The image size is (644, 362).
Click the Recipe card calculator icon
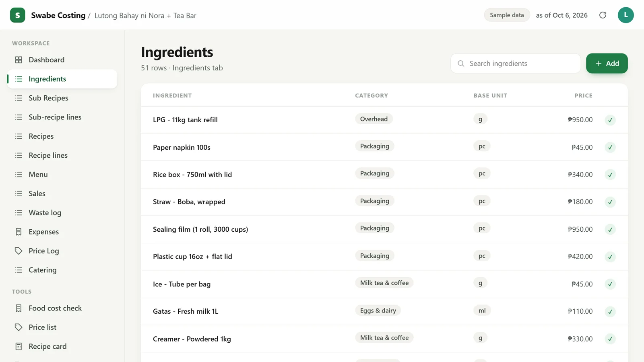click(x=19, y=346)
